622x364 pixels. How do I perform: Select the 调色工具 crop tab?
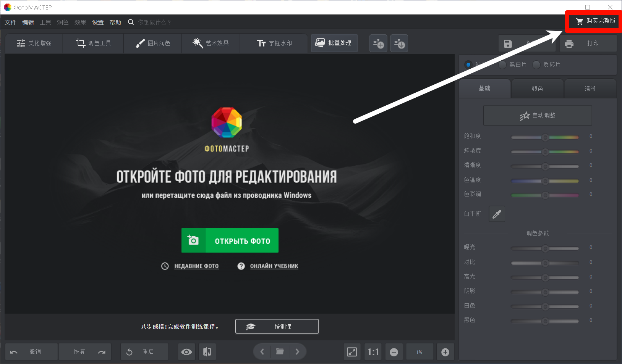(93, 43)
